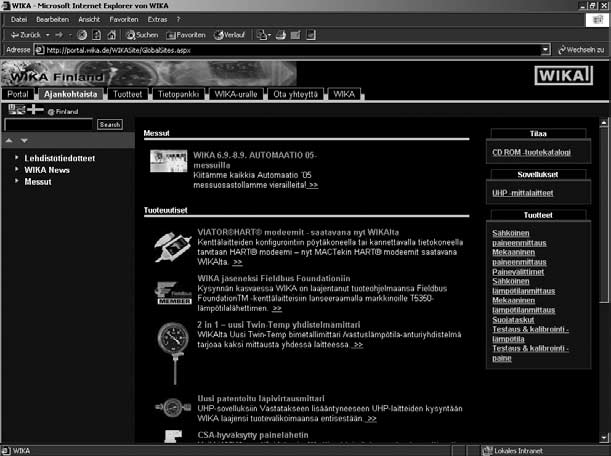Click the Suchen search toolbar button
Viewport: 611px width, 456px height.
[x=142, y=35]
